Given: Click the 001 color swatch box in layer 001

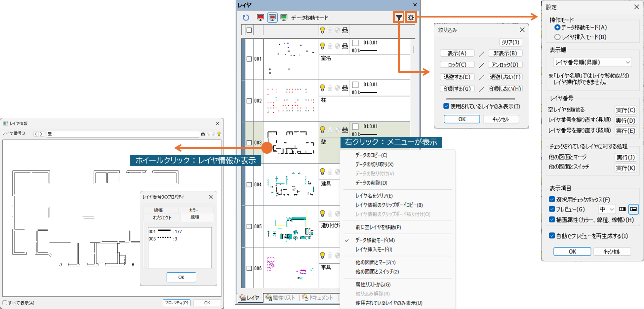Looking at the screenshot, I should pos(355,43).
